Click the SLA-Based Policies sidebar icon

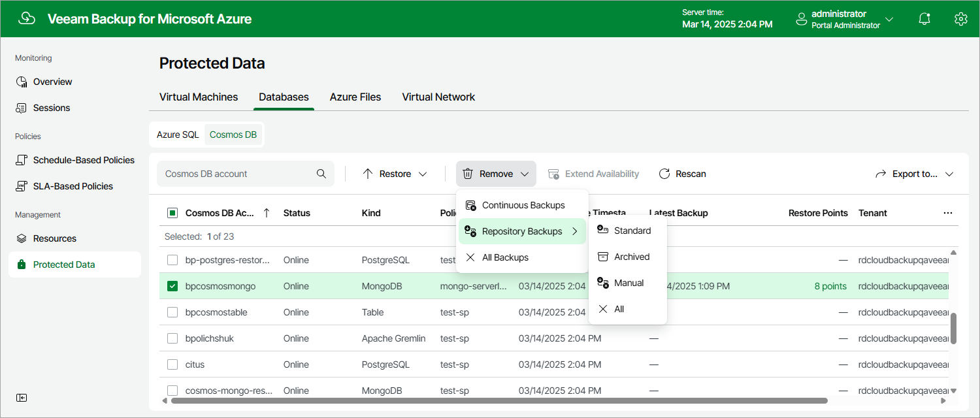click(x=22, y=186)
